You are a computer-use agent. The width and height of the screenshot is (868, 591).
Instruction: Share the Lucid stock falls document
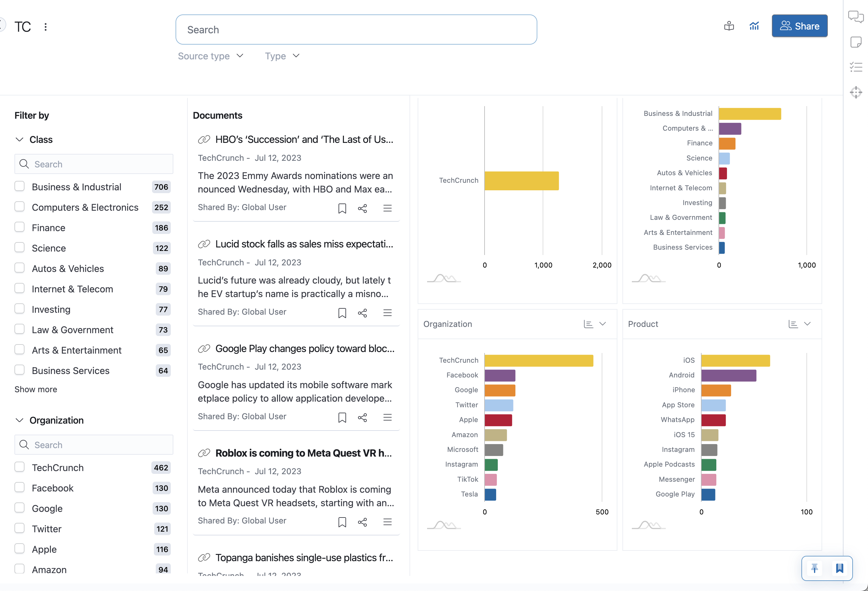(x=362, y=313)
